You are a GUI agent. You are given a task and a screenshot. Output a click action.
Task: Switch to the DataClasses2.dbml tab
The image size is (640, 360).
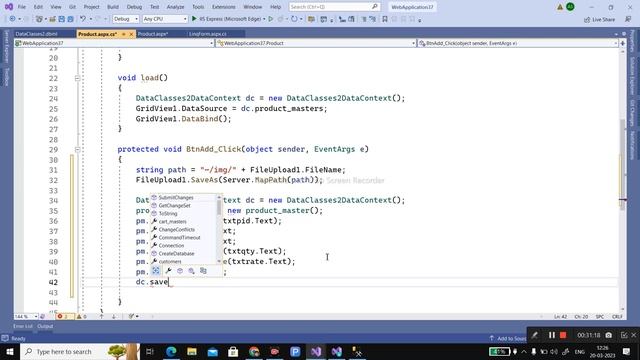coord(36,34)
